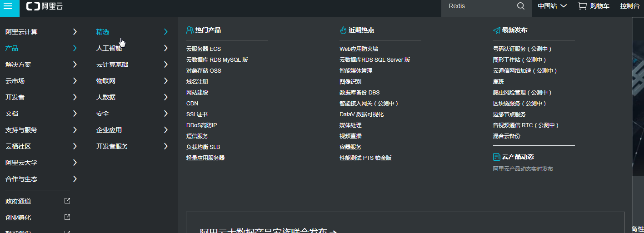The width and height of the screenshot is (644, 233).
Task: Expand the 云市场 menu chevron
Action: coord(75,81)
